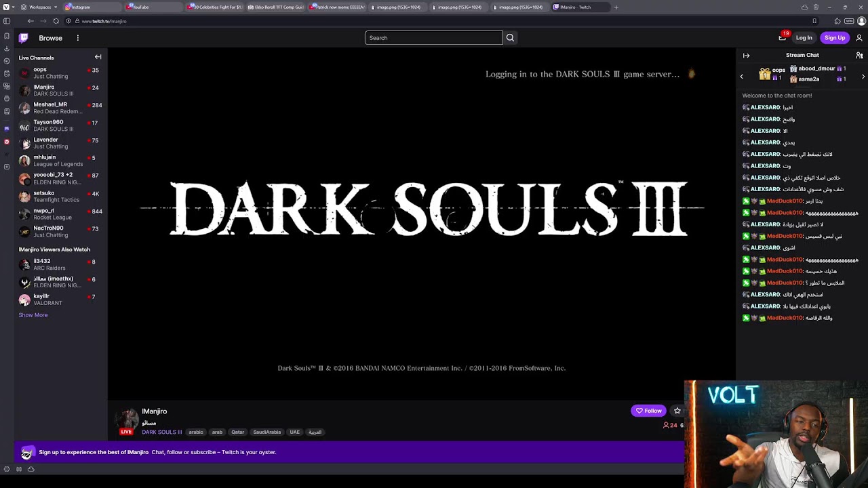This screenshot has width=868, height=488.
Task: Click the Browse link
Action: point(50,38)
